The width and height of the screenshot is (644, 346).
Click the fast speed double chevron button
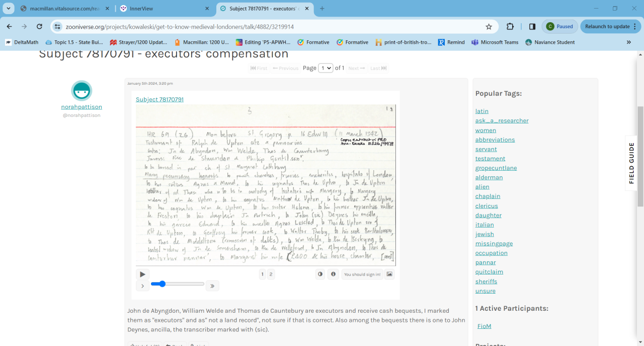[x=212, y=286]
